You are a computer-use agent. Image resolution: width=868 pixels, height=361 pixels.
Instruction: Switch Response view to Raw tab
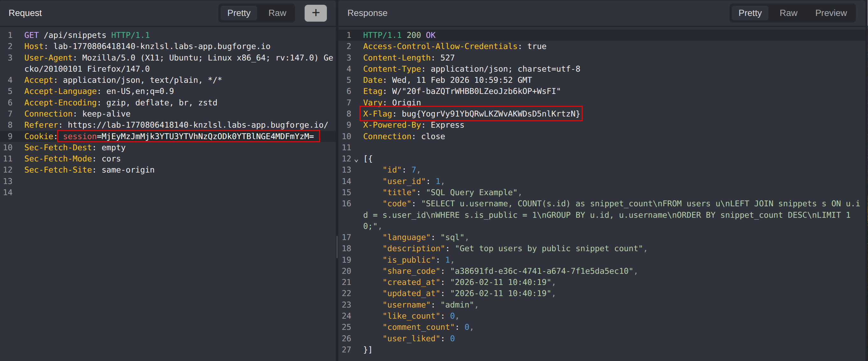tap(788, 13)
